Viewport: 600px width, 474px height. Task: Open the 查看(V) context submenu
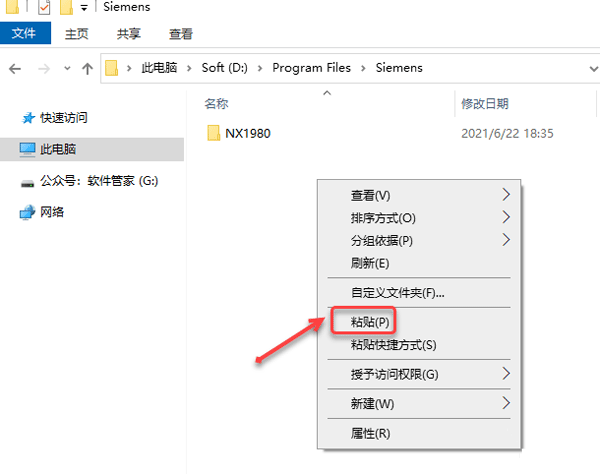point(419,195)
